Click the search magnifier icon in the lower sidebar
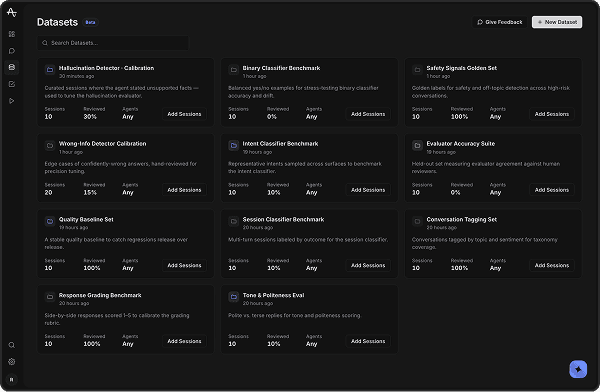This screenshot has height=392, width=600. click(x=12, y=345)
